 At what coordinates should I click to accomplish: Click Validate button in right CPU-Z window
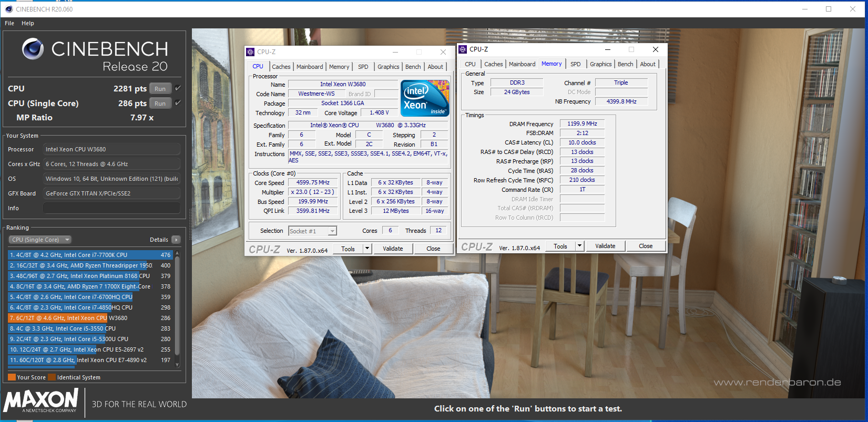[605, 246]
